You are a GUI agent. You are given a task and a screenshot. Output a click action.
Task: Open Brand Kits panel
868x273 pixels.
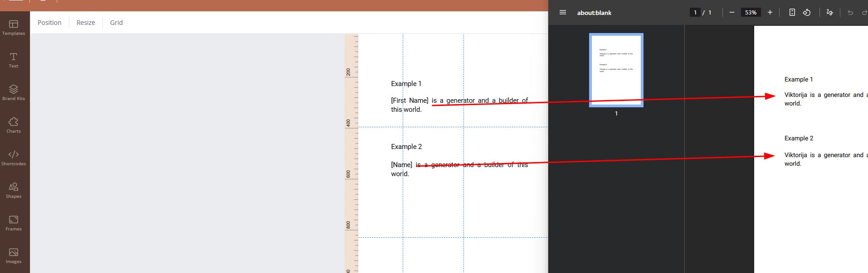coord(14,92)
